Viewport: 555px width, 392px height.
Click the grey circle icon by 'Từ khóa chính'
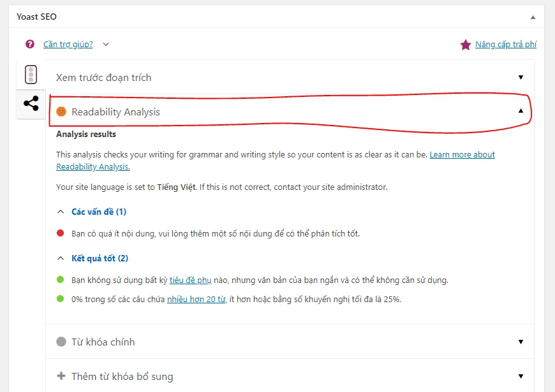click(x=61, y=342)
